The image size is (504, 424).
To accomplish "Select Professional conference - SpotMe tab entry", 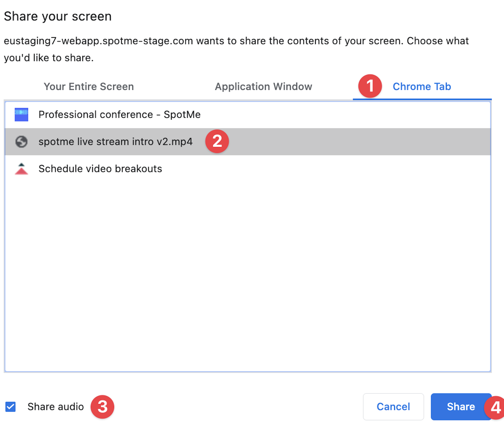I will (248, 115).
